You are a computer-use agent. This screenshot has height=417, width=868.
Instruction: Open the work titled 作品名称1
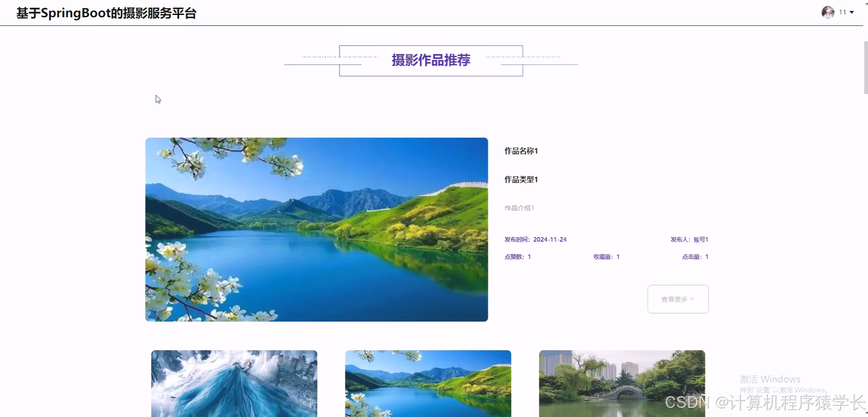click(521, 150)
